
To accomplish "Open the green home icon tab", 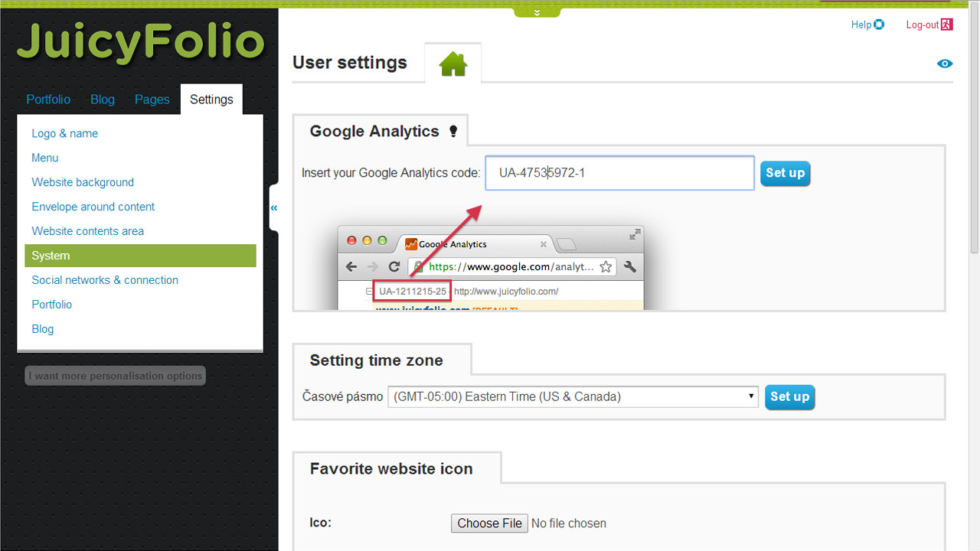I will 453,64.
